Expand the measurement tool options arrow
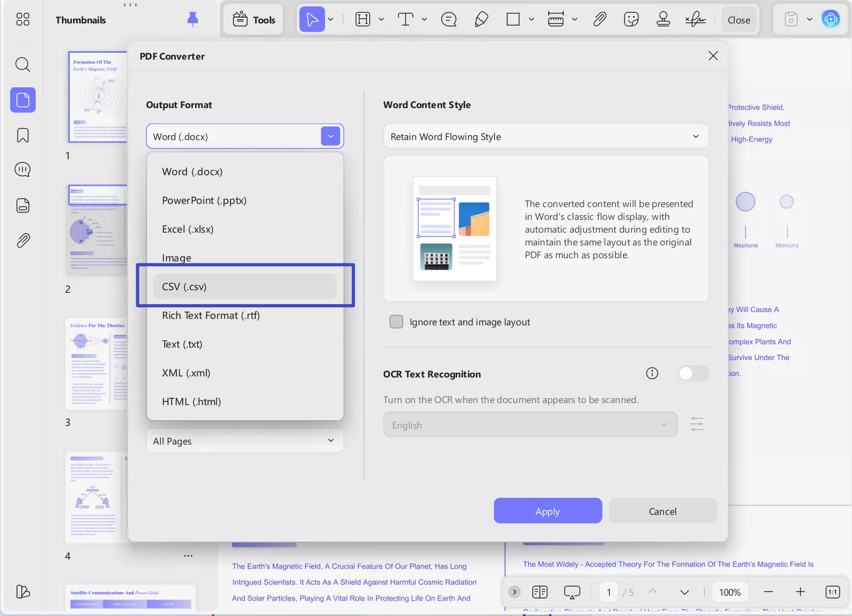The width and height of the screenshot is (852, 616). 575,20
